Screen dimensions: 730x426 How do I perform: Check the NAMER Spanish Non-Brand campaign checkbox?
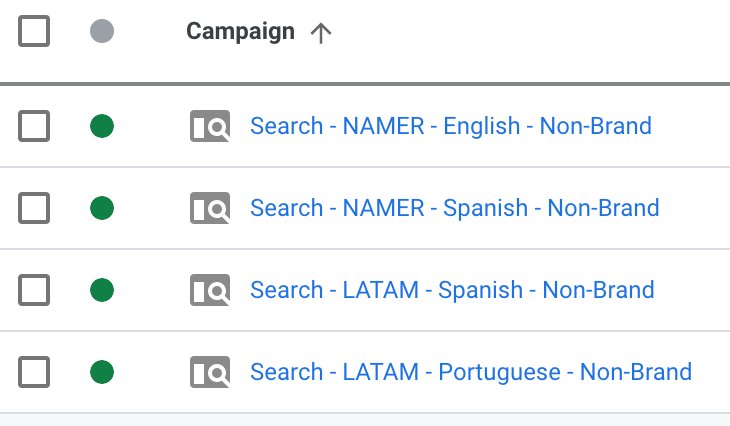tap(34, 208)
